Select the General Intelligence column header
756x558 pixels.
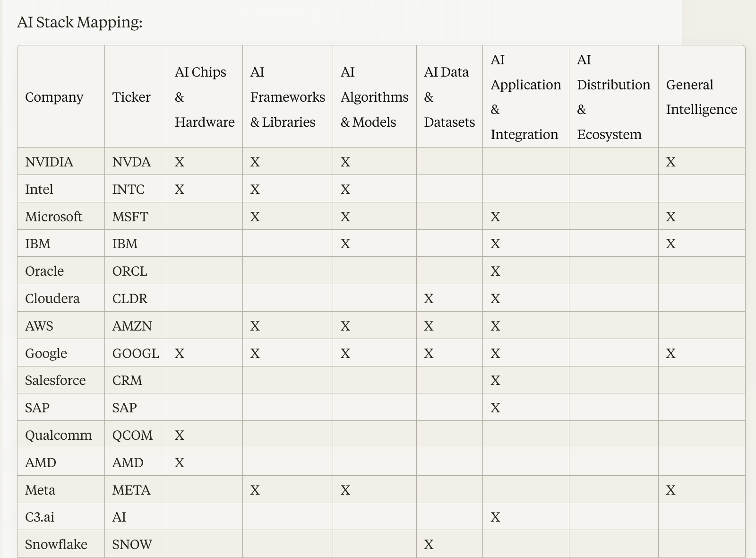tap(702, 97)
